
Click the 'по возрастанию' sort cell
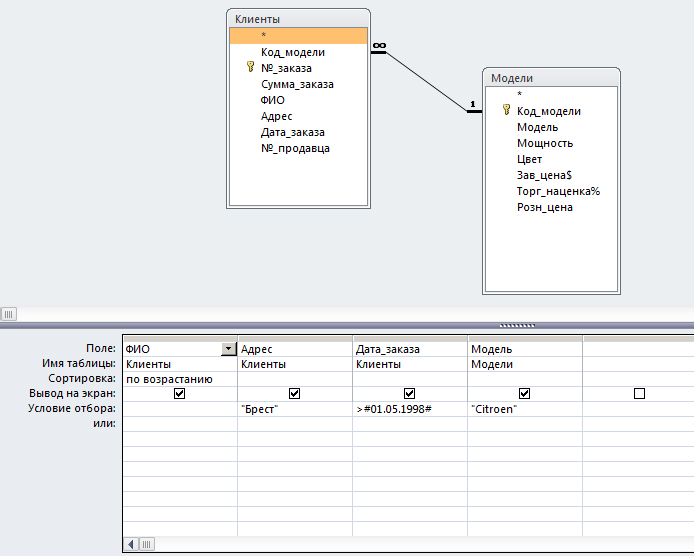click(180, 379)
